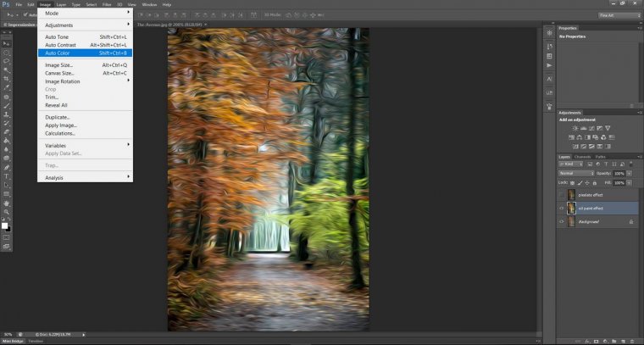Select the Eraser tool
Viewport: 644px width, 345px height.
[6, 132]
